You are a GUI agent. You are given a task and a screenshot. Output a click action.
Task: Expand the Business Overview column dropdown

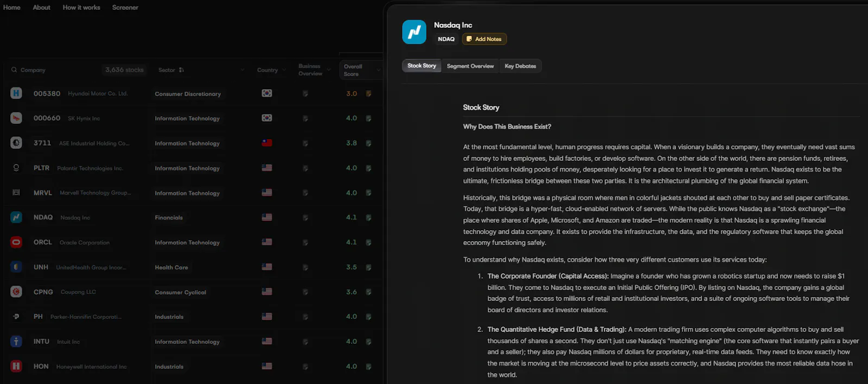[x=329, y=70]
